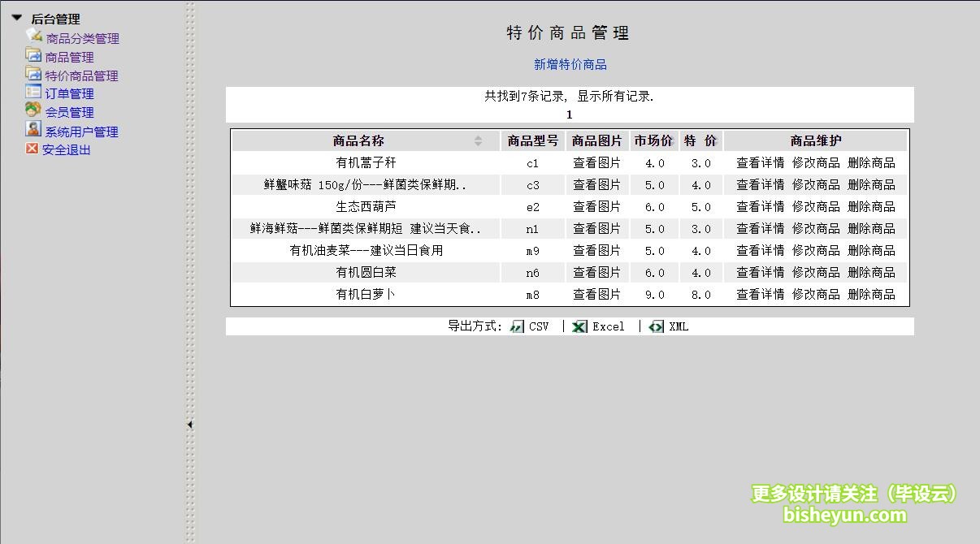
Task: Click the panel collapse arrow on the divider
Action: tap(189, 424)
